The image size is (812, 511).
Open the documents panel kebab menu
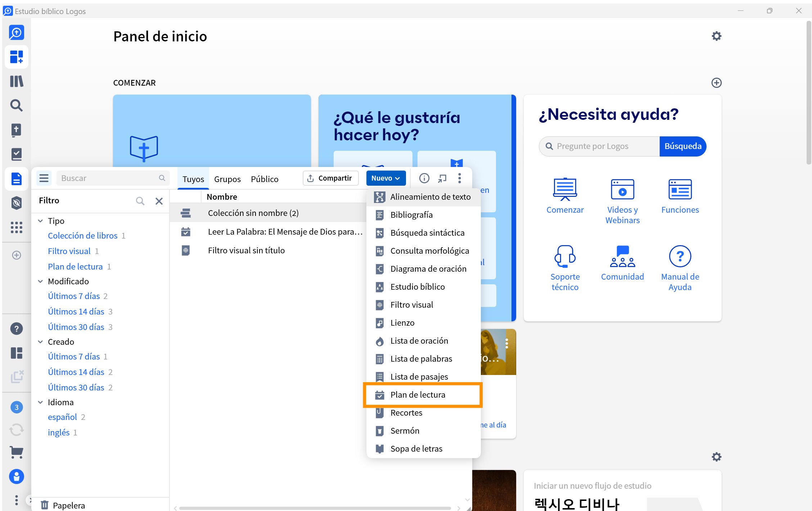pos(460,178)
